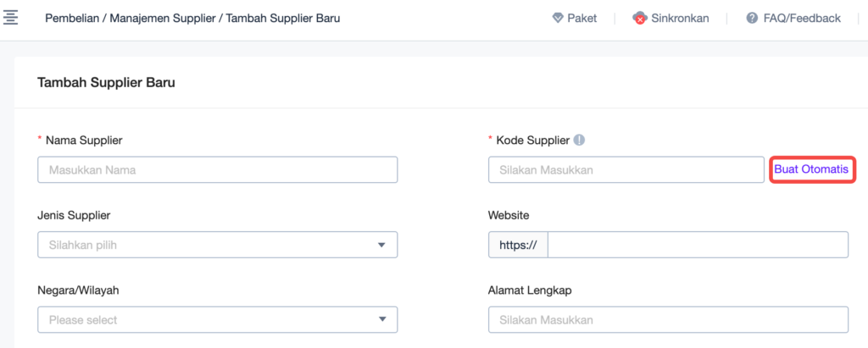
Task: Open the Negara/Wilayah 'Please select' dropdown
Action: click(x=218, y=320)
